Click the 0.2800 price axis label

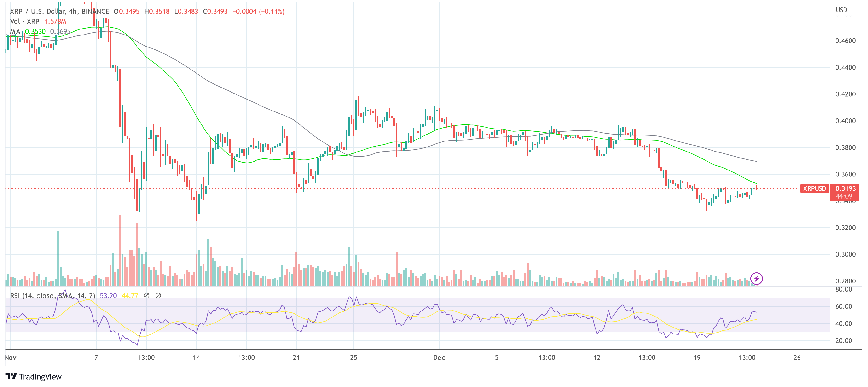(845, 281)
